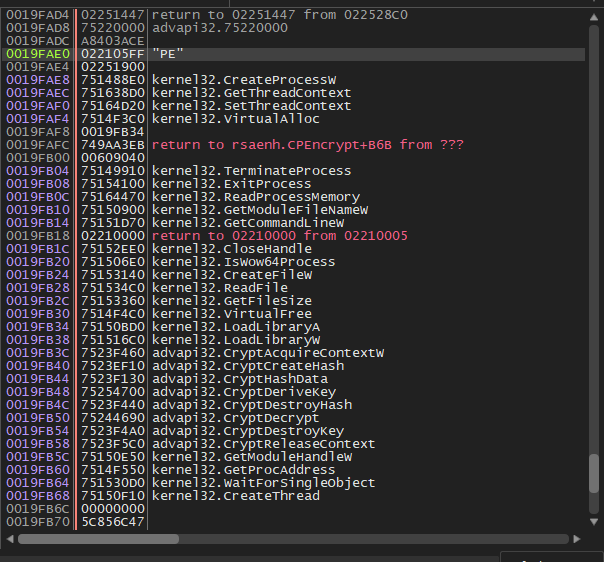Screen dimensions: 604x562
Task: Click the vertical scrollbar up arrow
Action: (x=594, y=17)
